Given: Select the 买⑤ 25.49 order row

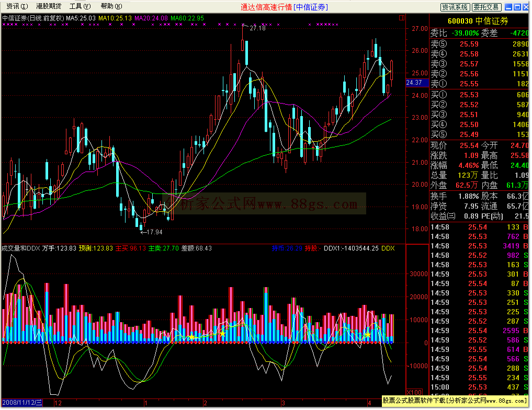Looking at the screenshot, I should coord(479,134).
